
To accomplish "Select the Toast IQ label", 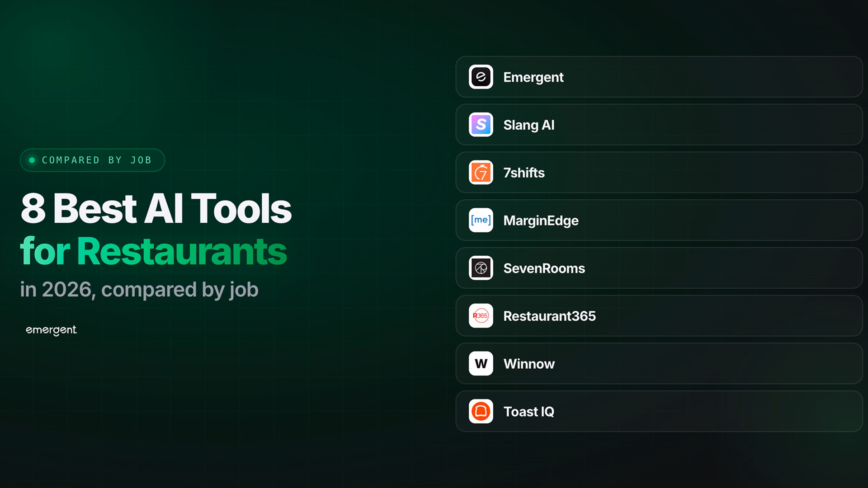I will click(x=529, y=412).
